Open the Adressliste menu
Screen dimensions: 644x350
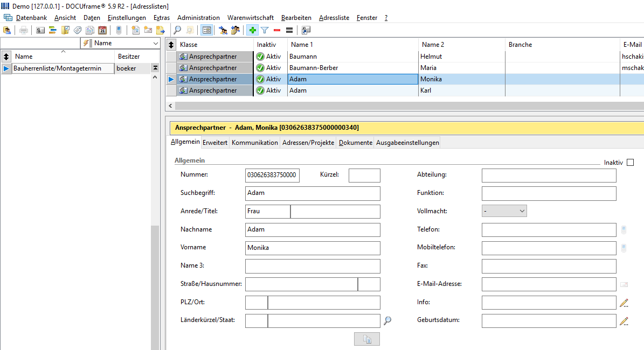tap(334, 18)
